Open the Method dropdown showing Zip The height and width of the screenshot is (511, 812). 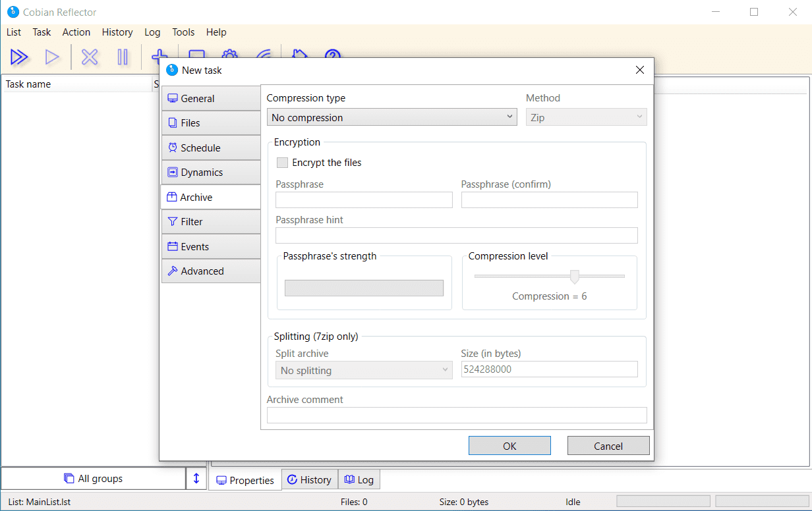point(587,117)
